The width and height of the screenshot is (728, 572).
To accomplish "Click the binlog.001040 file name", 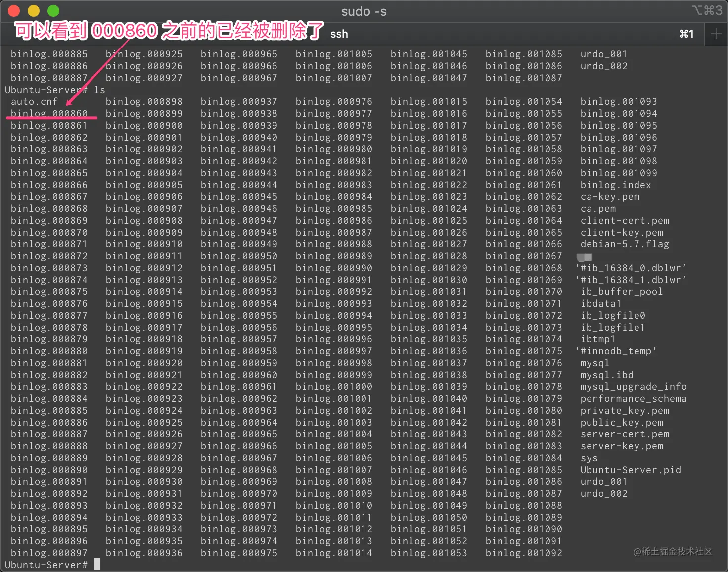I will click(429, 398).
